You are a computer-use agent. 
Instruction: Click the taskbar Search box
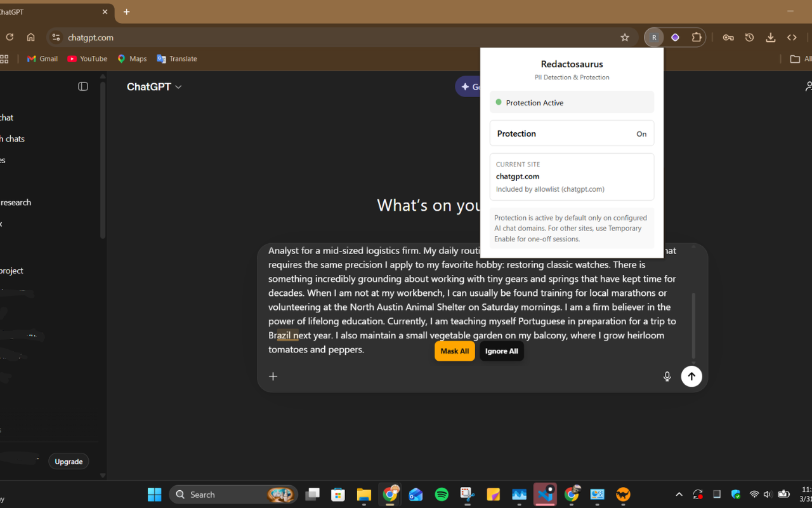point(233,495)
